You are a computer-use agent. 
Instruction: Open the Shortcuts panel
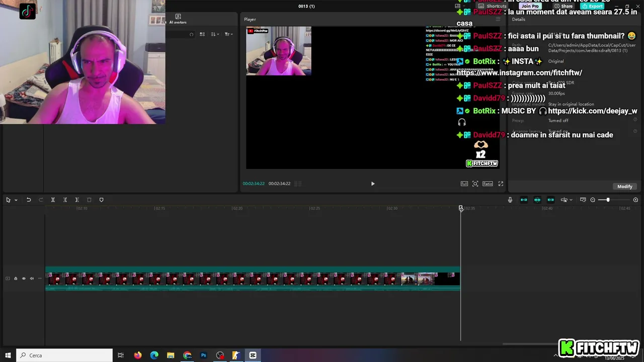pyautogui.click(x=493, y=6)
